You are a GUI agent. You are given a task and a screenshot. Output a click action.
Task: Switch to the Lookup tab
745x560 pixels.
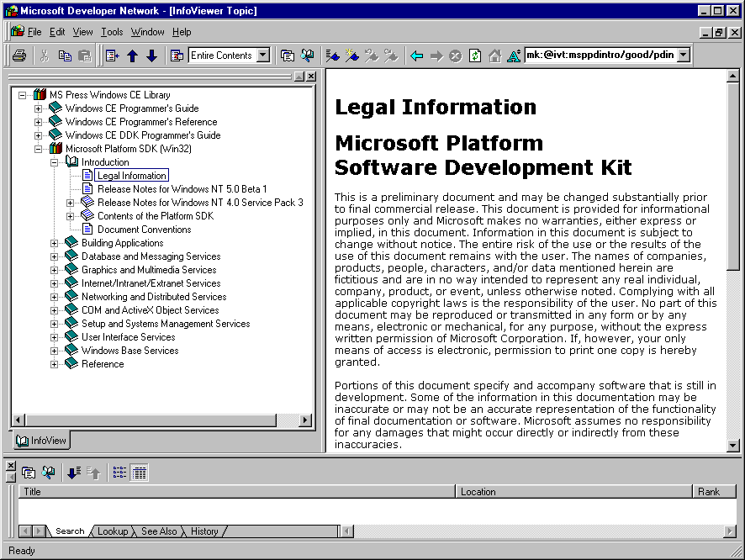coord(113,531)
